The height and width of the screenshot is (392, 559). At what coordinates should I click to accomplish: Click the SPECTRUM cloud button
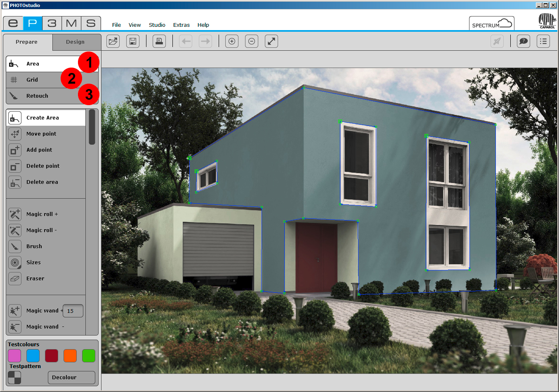click(492, 23)
